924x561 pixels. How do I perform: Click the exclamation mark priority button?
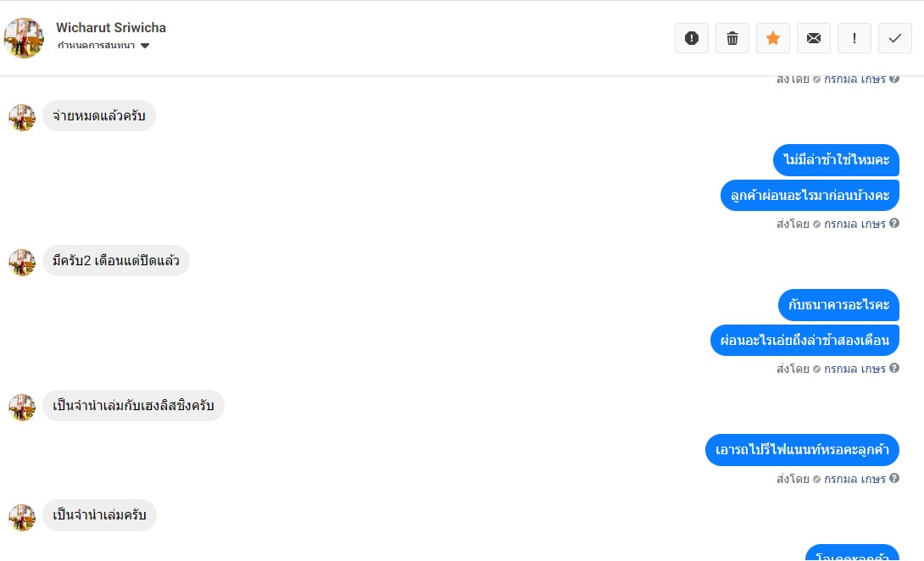pyautogui.click(x=854, y=38)
